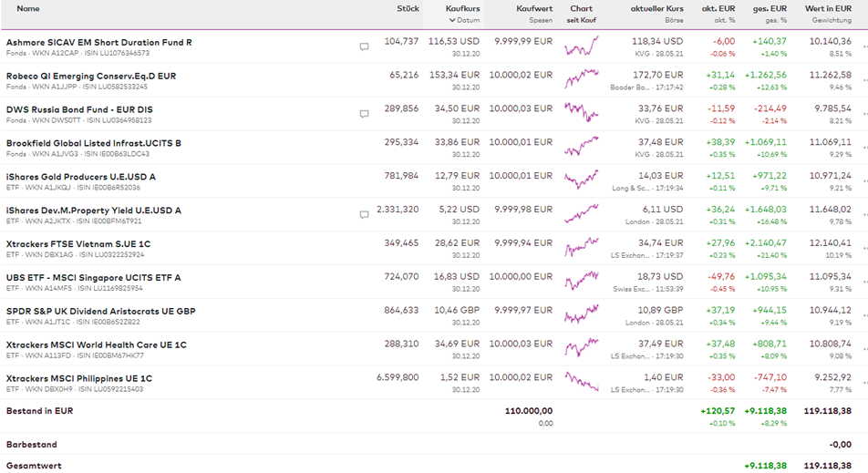868x473 pixels.
Task: Open the UBS ETF - MSCI Singapore link
Action: (x=93, y=277)
